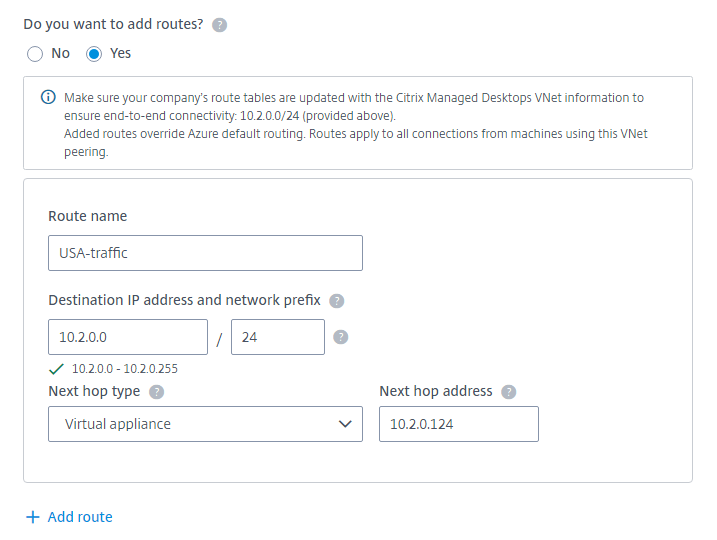Click the green validation check mark
This screenshot has width=717, height=540.
(x=56, y=368)
